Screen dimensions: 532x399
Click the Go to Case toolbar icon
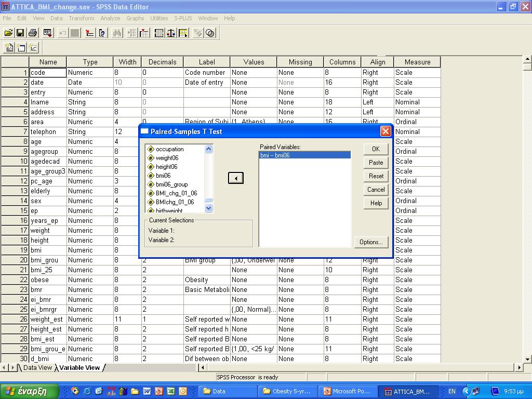(x=89, y=33)
